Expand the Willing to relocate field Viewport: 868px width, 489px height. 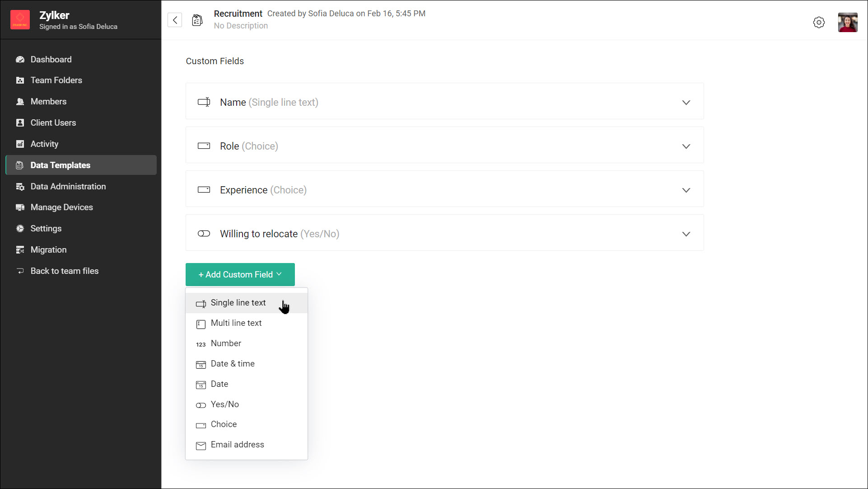pos(686,234)
